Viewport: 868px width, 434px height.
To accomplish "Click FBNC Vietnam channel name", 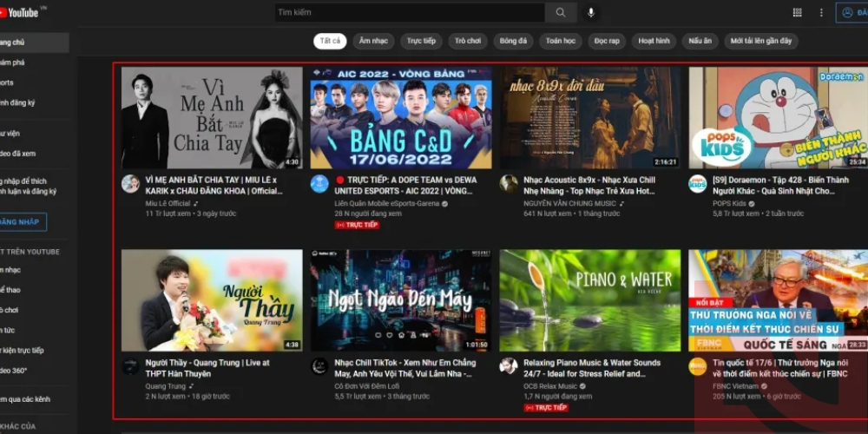I will pos(735,386).
